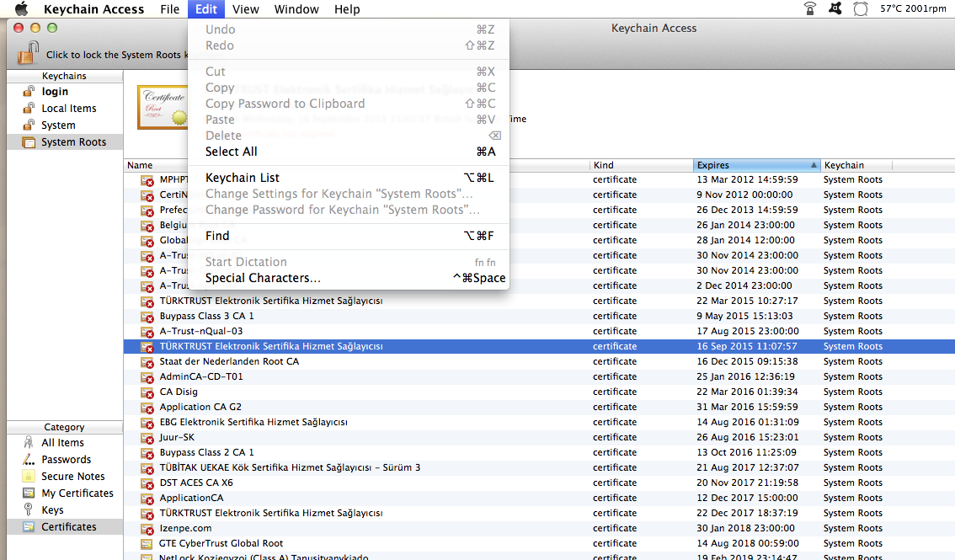Click expiry date 22 Dec 2017 18:37:19
Viewport: 955px width, 560px height.
[x=747, y=513]
